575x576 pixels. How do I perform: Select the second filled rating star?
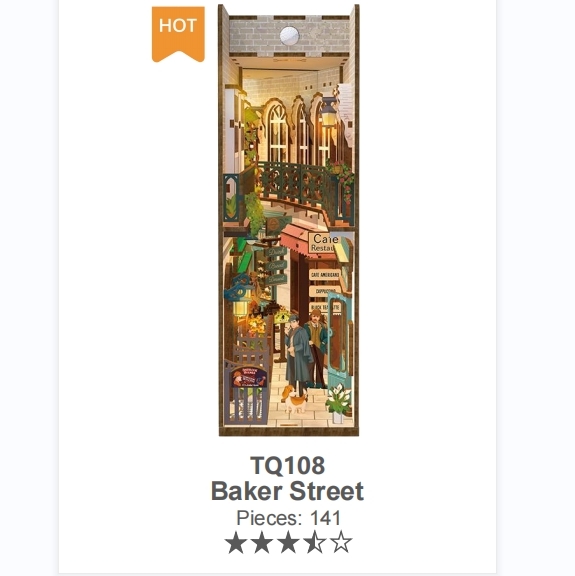pos(262,542)
